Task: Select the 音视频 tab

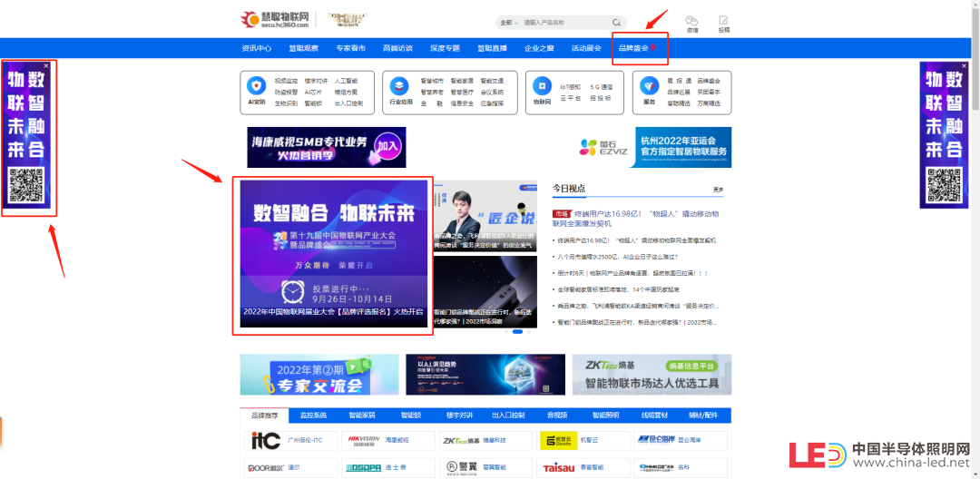Action: coord(557,415)
